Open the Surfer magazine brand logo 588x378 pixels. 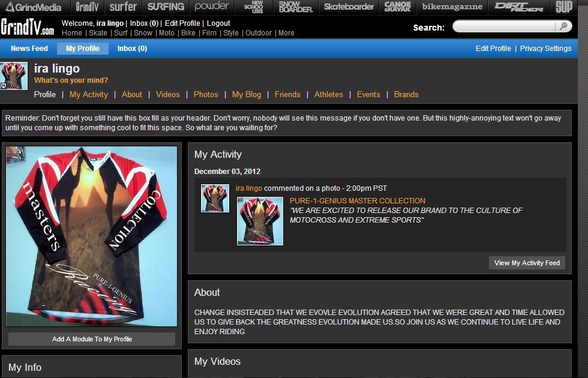pos(123,7)
